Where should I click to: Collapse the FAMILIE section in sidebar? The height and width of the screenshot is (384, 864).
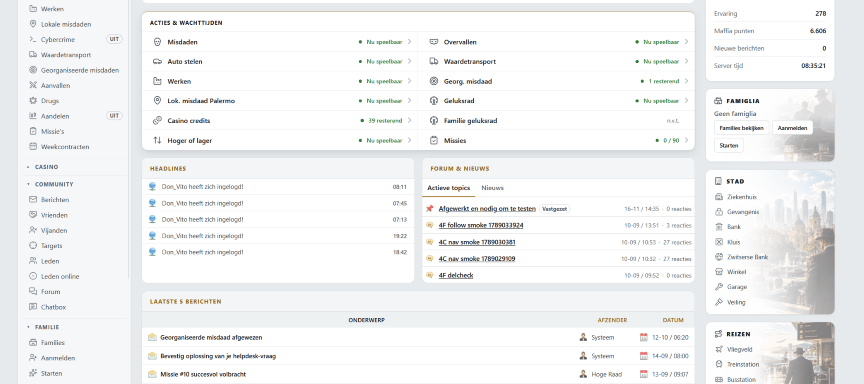click(x=43, y=327)
